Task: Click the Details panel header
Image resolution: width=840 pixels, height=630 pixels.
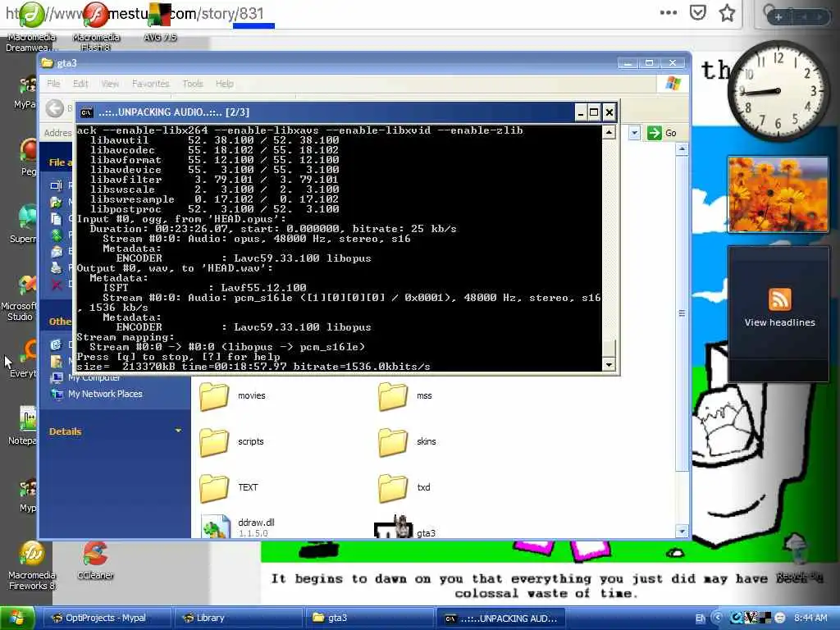Action: [115, 431]
